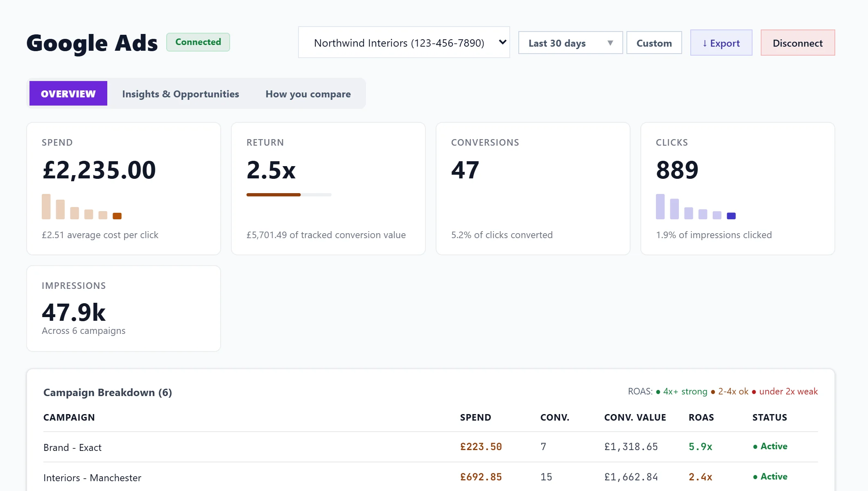Click 'Across 6 campaigns' text
This screenshot has height=491, width=868.
coord(84,331)
